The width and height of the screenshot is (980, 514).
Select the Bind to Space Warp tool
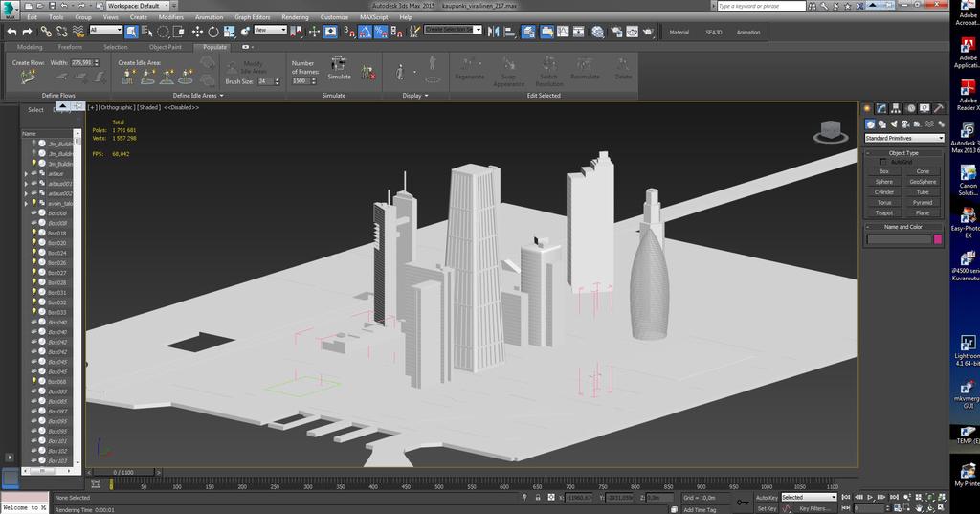[78, 32]
